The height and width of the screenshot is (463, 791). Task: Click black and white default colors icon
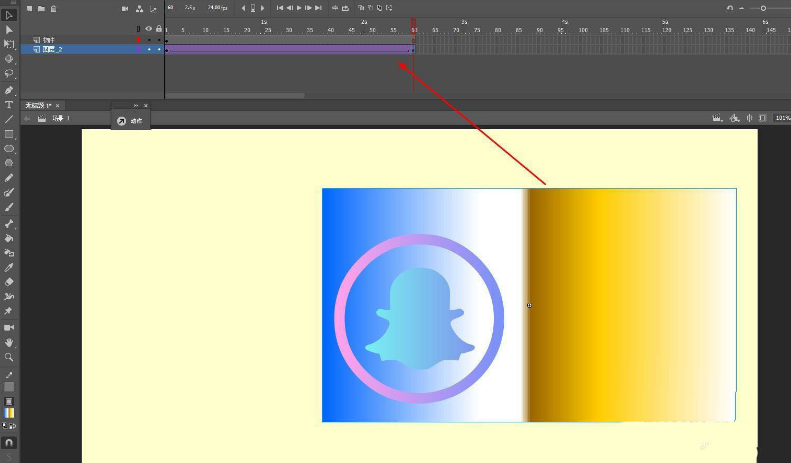point(6,426)
